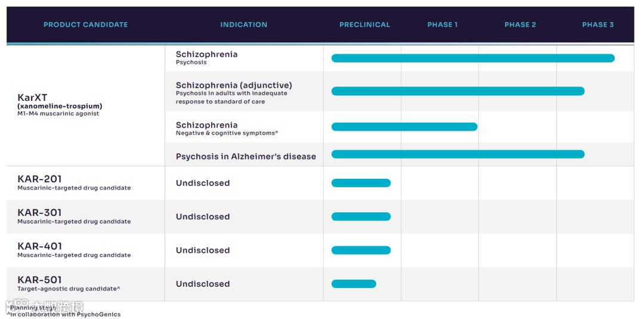Click the KAR-201 preclinical progress bar
The height and width of the screenshot is (319, 644).
point(361,183)
